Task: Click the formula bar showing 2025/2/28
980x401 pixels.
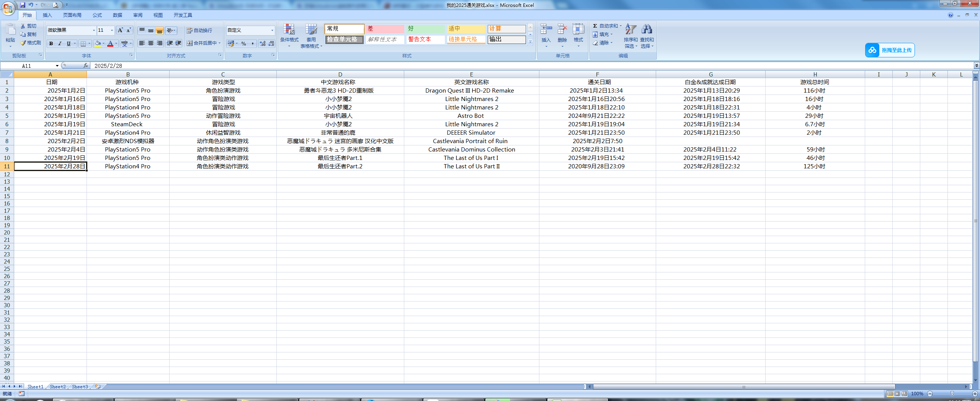Action: [x=532, y=66]
